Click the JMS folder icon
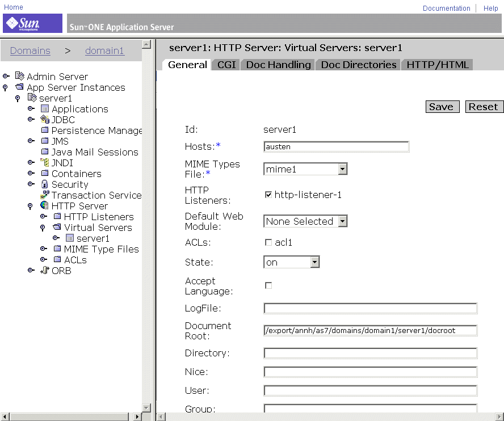This screenshot has height=421, width=504. (x=45, y=141)
